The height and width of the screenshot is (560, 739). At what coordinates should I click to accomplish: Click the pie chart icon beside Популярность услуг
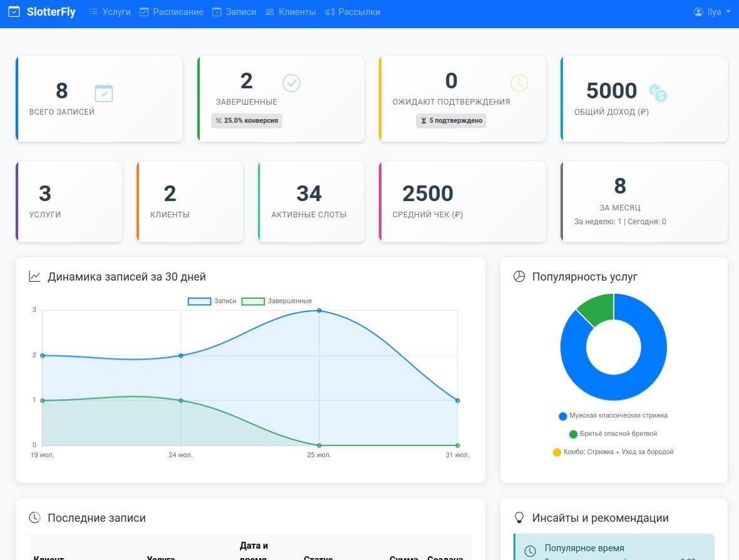point(519,277)
